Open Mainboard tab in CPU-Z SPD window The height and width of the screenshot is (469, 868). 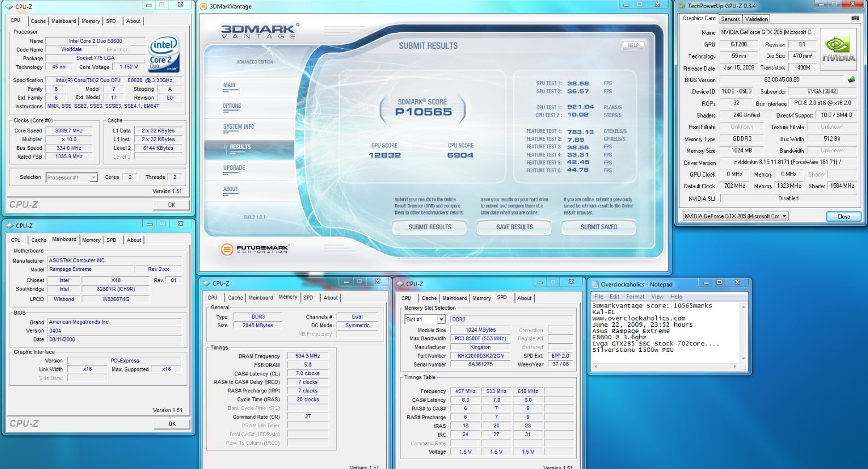tap(455, 298)
